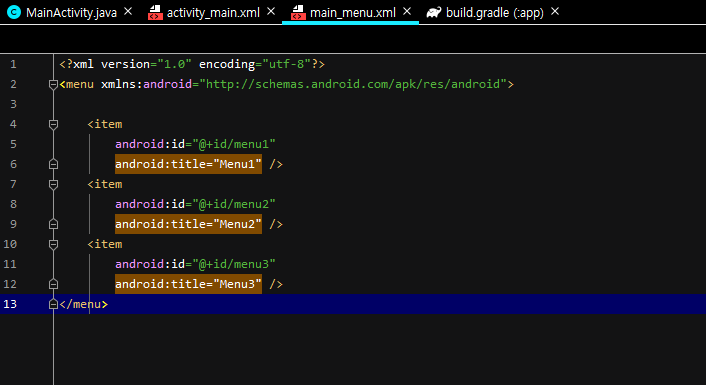Viewport: 706px width, 385px height.
Task: Click line number 1 in the gutter
Action: point(13,64)
